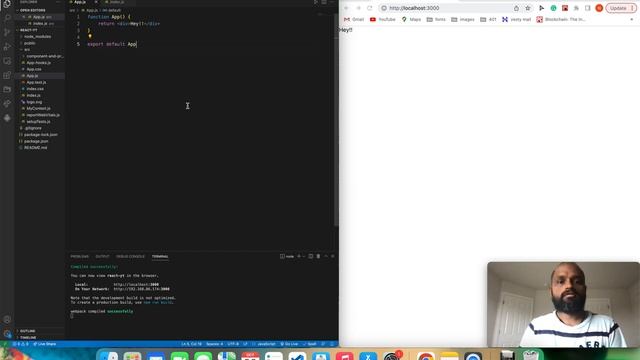Open Chrome from the macOS dock
This screenshot has width=640, height=360.
pyautogui.click(x=426, y=356)
